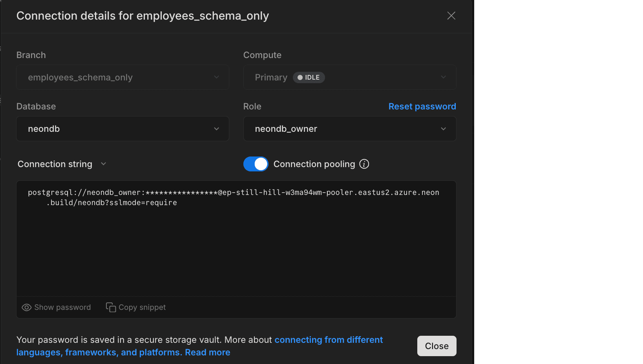The image size is (643, 364).
Task: Dismiss the dialog with the X icon
Action: point(451,16)
